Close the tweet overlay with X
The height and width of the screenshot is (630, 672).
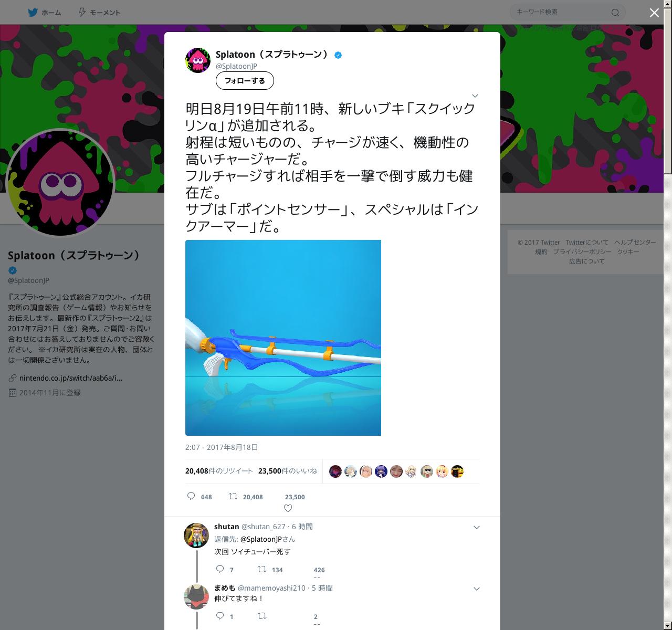pos(654,13)
